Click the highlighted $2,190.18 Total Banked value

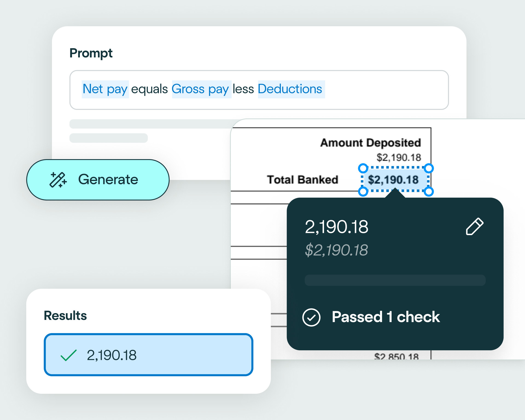[x=393, y=180]
